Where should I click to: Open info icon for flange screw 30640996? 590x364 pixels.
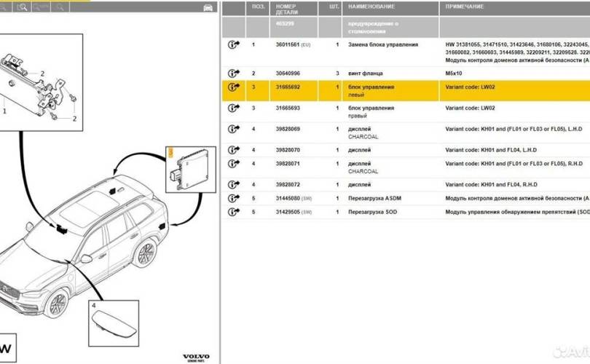[x=234, y=74]
